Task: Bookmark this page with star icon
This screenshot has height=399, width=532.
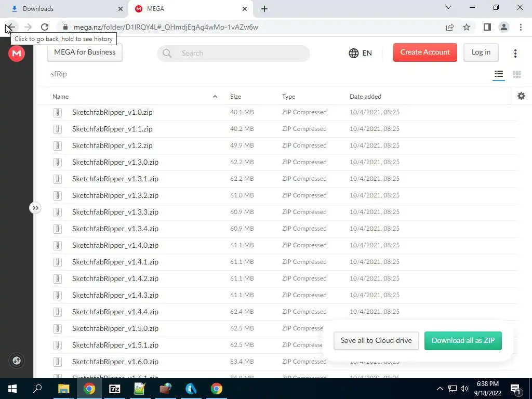Action: 467,27
